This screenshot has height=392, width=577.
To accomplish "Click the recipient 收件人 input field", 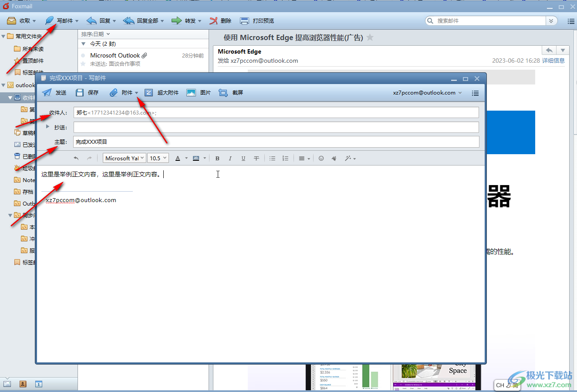I will coord(276,113).
